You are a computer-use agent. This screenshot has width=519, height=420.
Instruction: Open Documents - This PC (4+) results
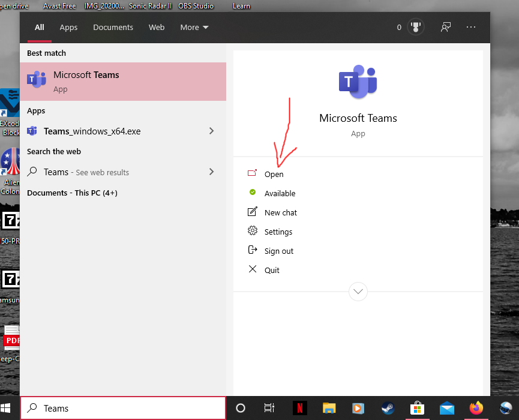pyautogui.click(x=72, y=193)
